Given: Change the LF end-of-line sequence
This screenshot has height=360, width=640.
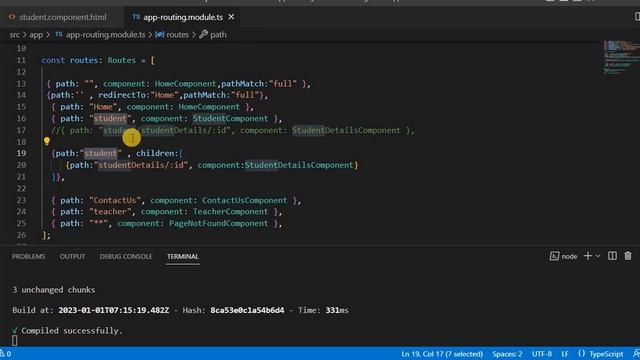Looking at the screenshot, I should point(564,354).
